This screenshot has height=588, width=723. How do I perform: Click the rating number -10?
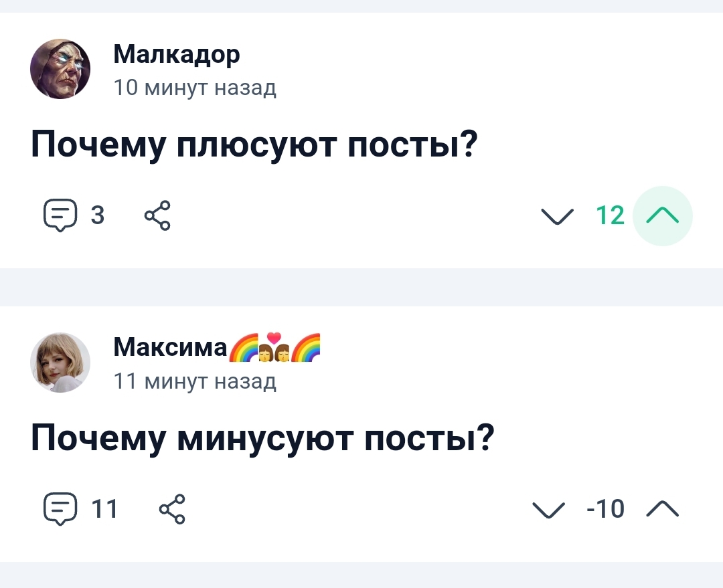605,509
